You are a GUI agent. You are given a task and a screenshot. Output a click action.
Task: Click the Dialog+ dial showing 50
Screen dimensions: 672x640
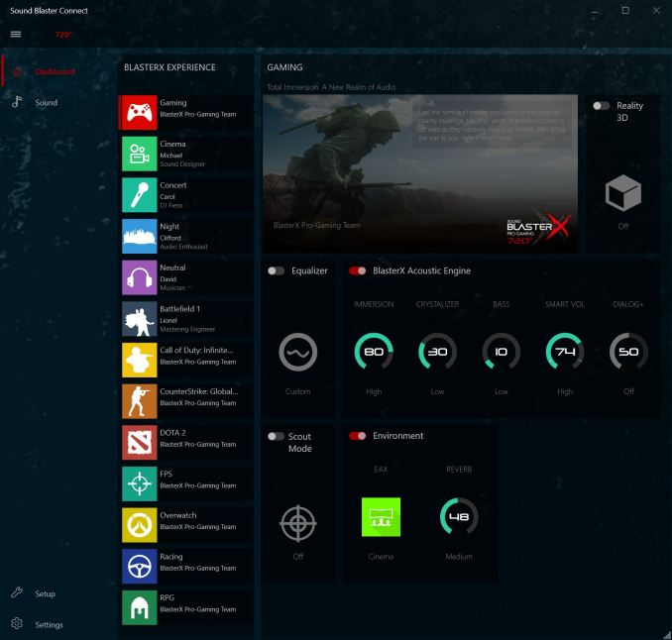(x=628, y=352)
